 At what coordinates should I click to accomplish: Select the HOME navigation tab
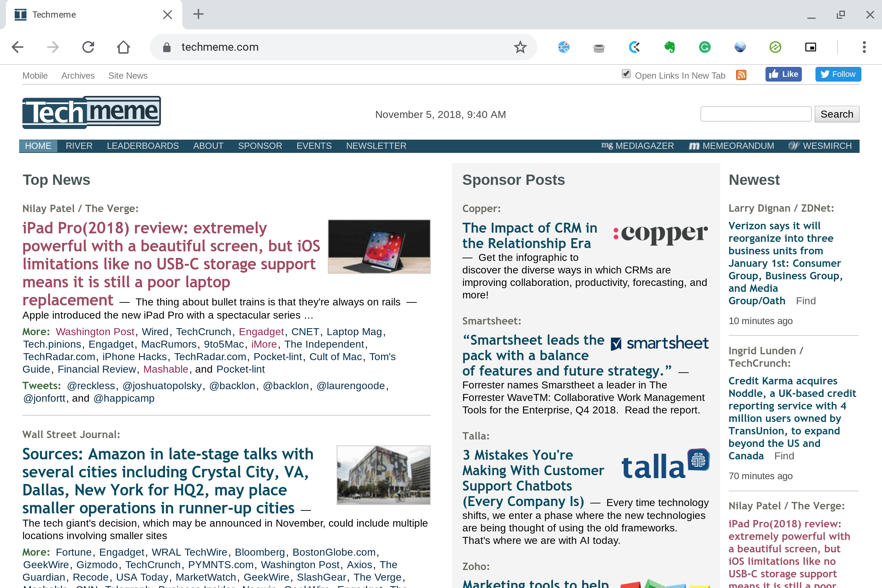pyautogui.click(x=38, y=146)
